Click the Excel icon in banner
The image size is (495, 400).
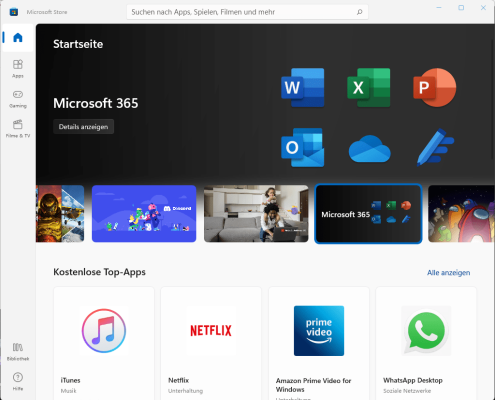(369, 87)
